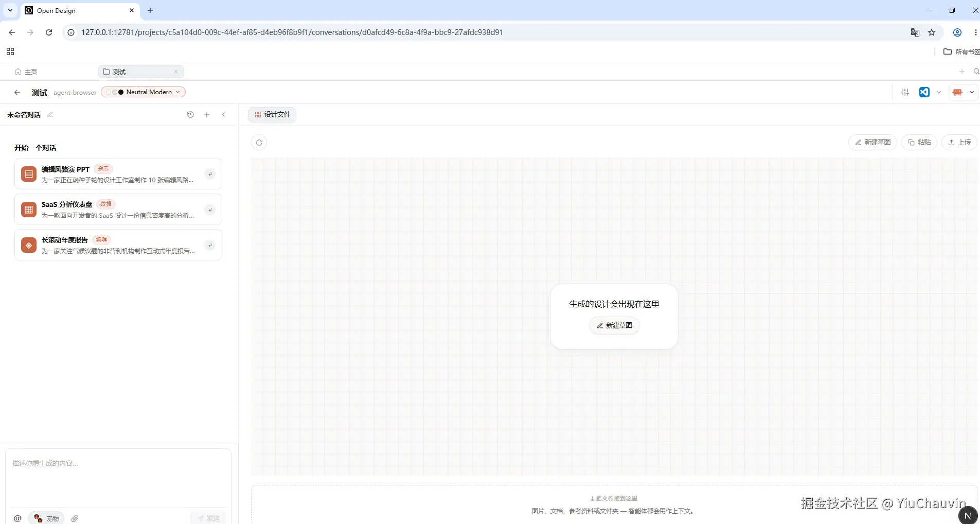Click the 长滚动年度报告 diamond icon
The width and height of the screenshot is (980, 524).
(x=29, y=245)
